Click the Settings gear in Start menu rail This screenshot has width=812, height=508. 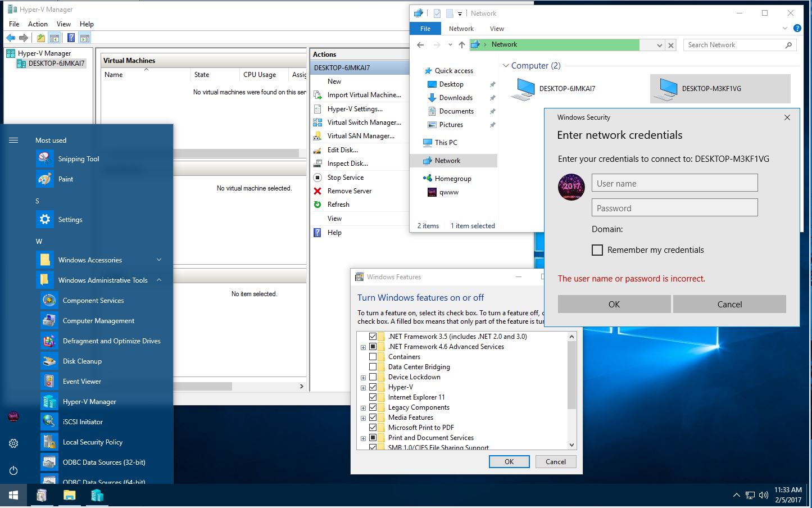(x=13, y=443)
